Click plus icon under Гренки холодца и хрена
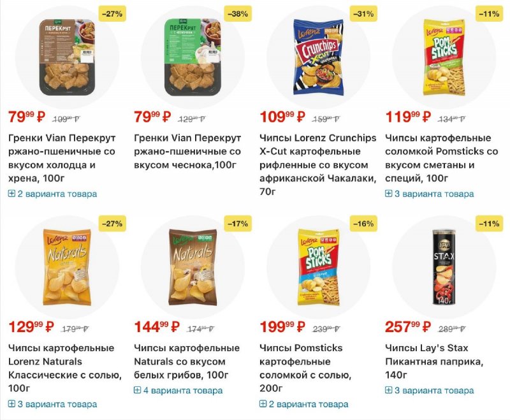Image resolution: width=510 pixels, height=420 pixels. (11, 194)
